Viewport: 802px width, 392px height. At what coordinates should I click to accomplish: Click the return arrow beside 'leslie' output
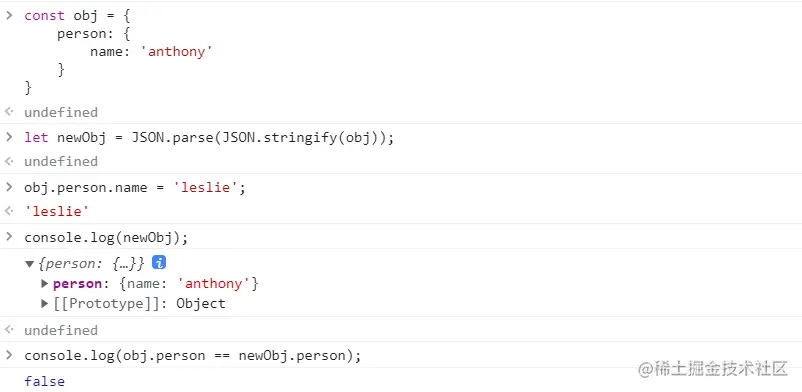point(9,210)
